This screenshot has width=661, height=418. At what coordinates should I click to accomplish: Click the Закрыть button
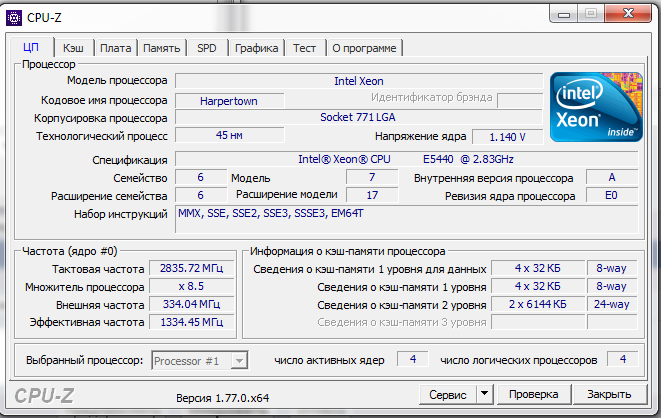click(609, 394)
